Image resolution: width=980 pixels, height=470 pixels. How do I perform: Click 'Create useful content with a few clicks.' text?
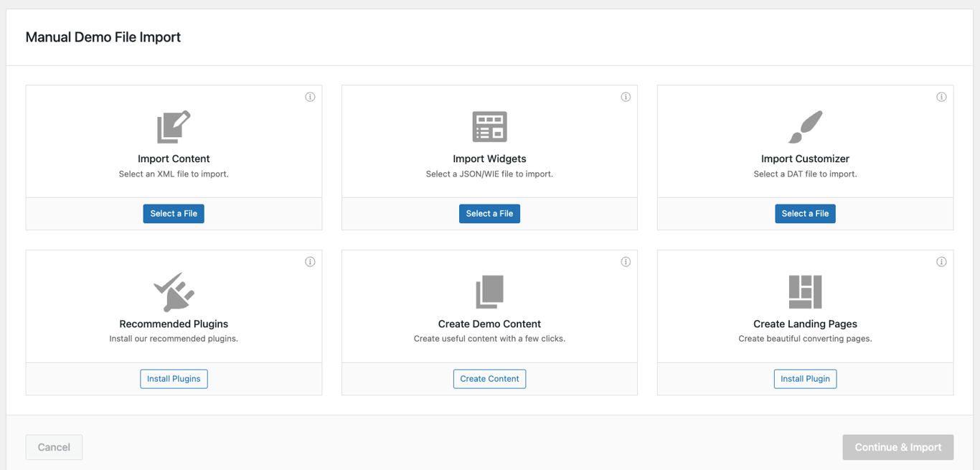coord(489,339)
